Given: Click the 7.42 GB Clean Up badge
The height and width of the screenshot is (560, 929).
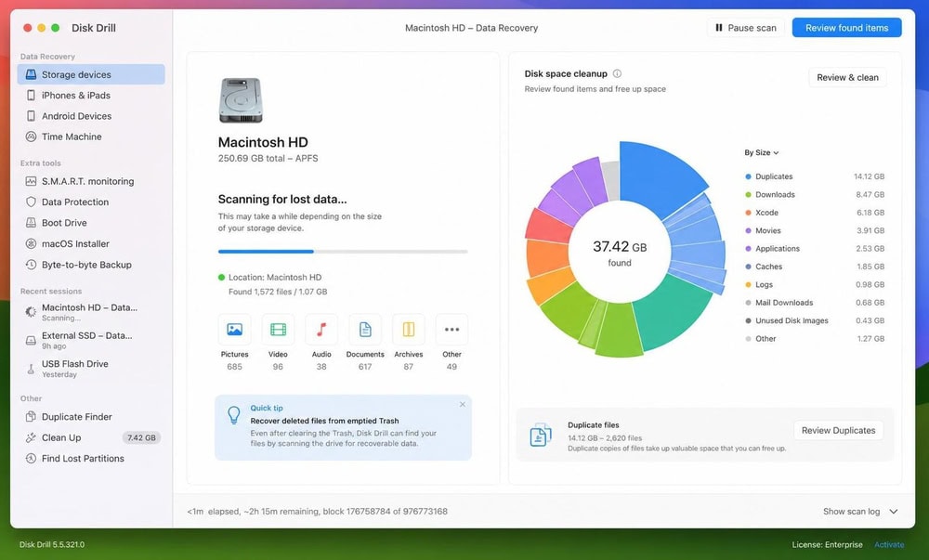Looking at the screenshot, I should point(141,438).
